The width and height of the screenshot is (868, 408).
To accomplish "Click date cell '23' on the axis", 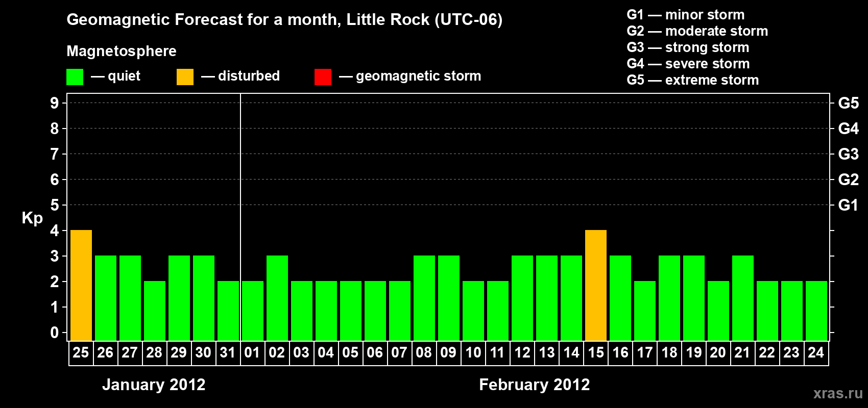I will (x=792, y=353).
